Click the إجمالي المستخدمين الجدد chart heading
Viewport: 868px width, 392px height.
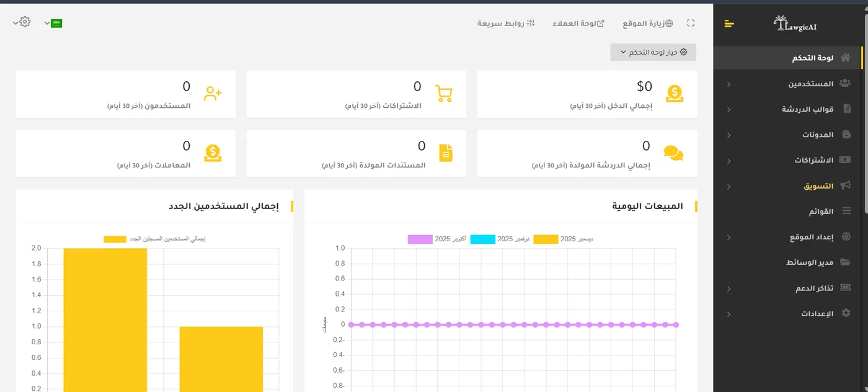pyautogui.click(x=224, y=206)
